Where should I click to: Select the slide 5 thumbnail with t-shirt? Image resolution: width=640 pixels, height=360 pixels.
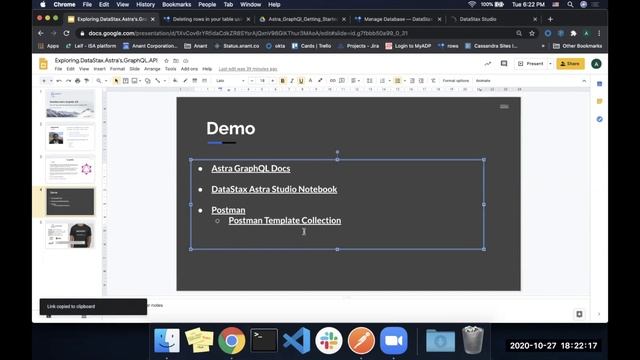click(70, 235)
